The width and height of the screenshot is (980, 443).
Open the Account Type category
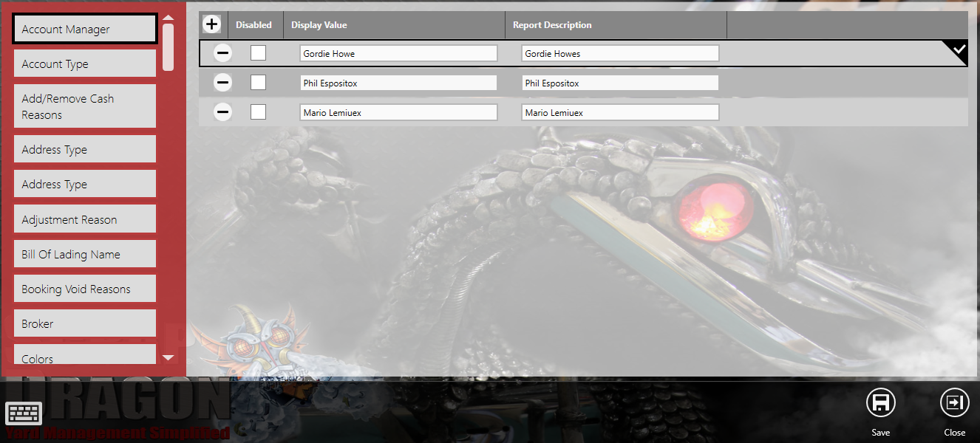pos(85,63)
